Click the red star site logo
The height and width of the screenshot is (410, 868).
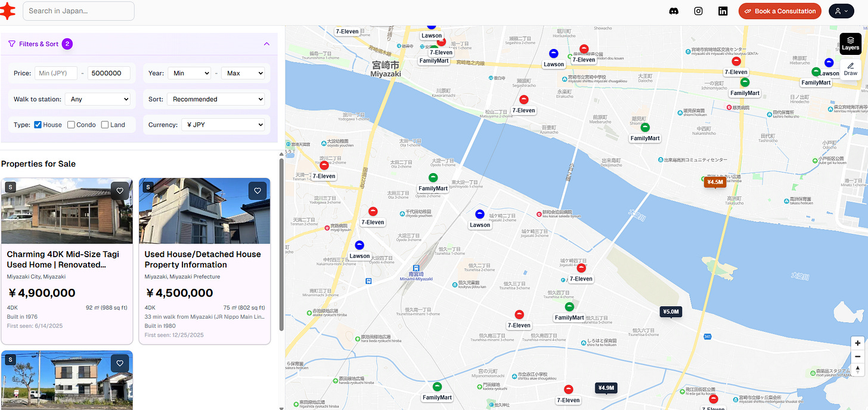click(7, 11)
